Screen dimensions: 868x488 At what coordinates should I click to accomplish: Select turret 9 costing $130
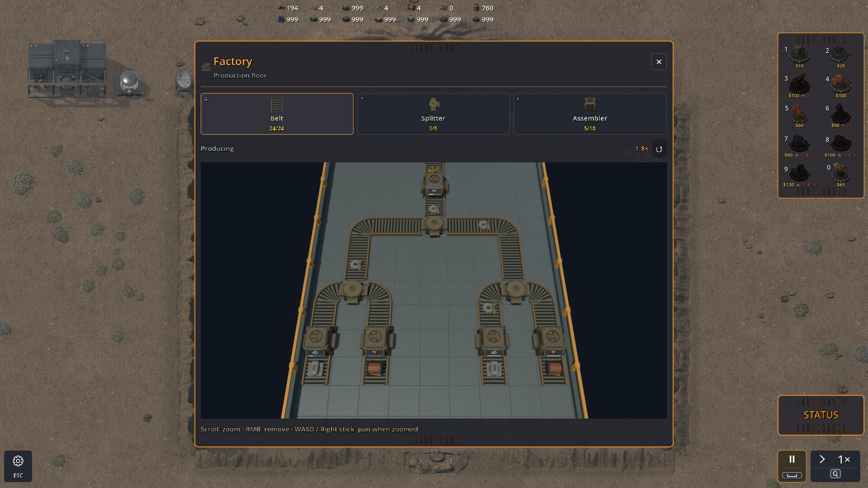point(799,175)
